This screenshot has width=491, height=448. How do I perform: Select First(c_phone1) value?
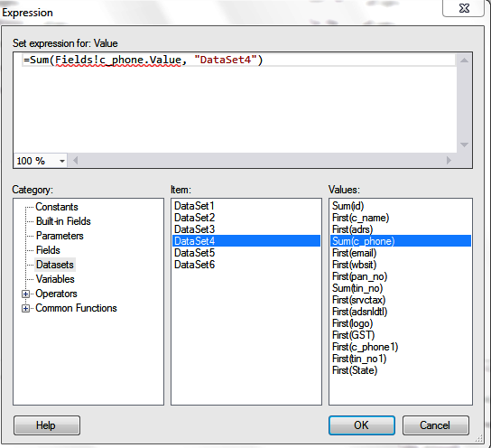(401, 347)
